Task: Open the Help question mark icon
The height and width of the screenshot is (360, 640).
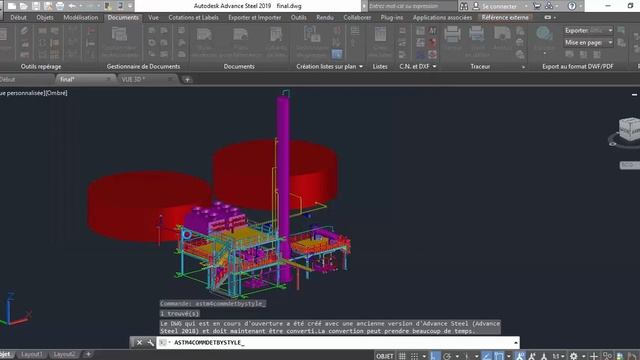Action: tap(572, 6)
